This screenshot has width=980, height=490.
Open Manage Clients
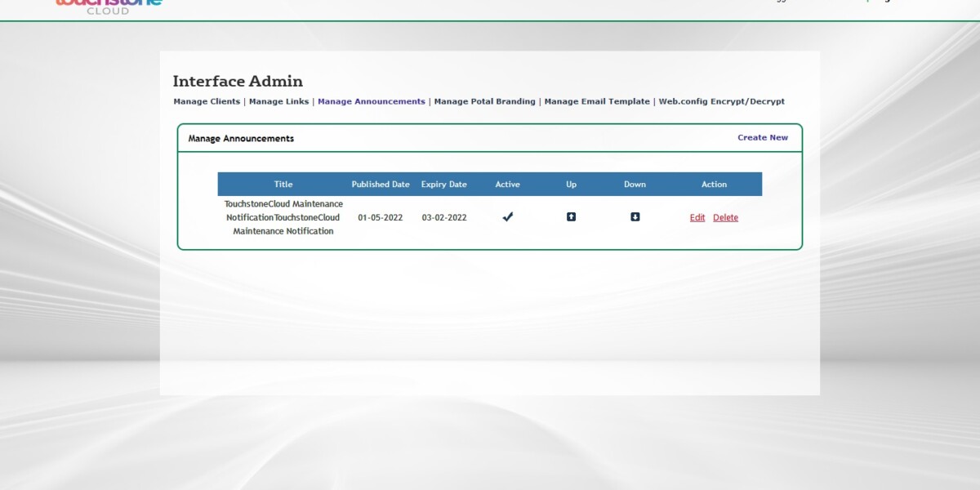206,101
